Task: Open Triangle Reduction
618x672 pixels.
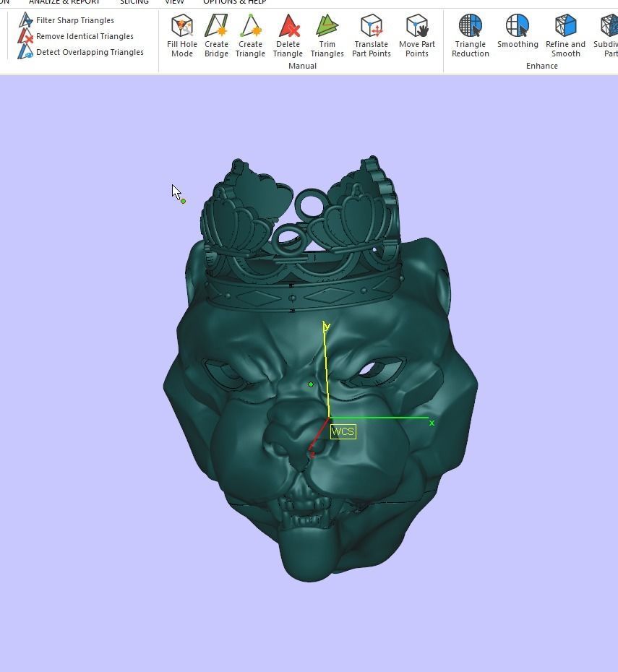Action: pyautogui.click(x=471, y=36)
